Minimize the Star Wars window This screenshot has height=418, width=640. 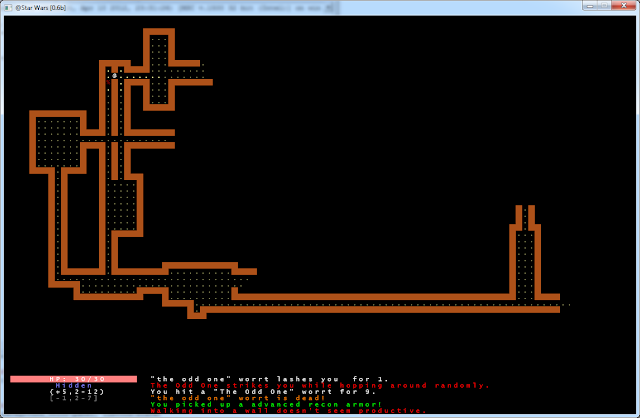point(590,6)
